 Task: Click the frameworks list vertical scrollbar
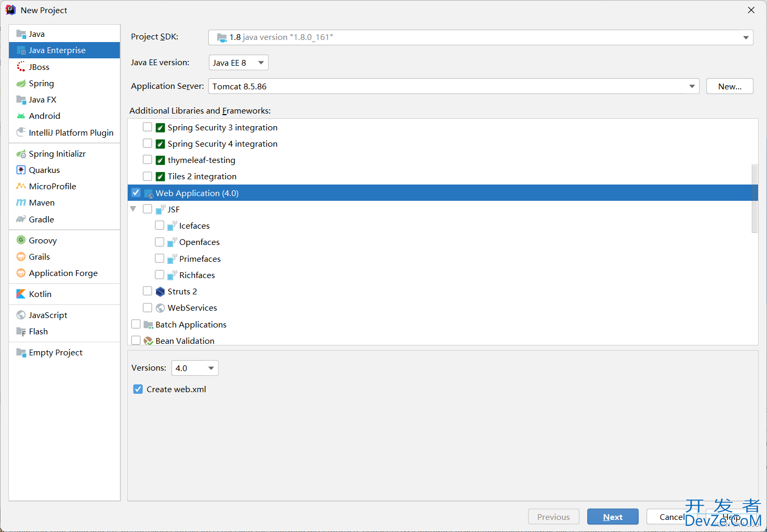coord(755,199)
